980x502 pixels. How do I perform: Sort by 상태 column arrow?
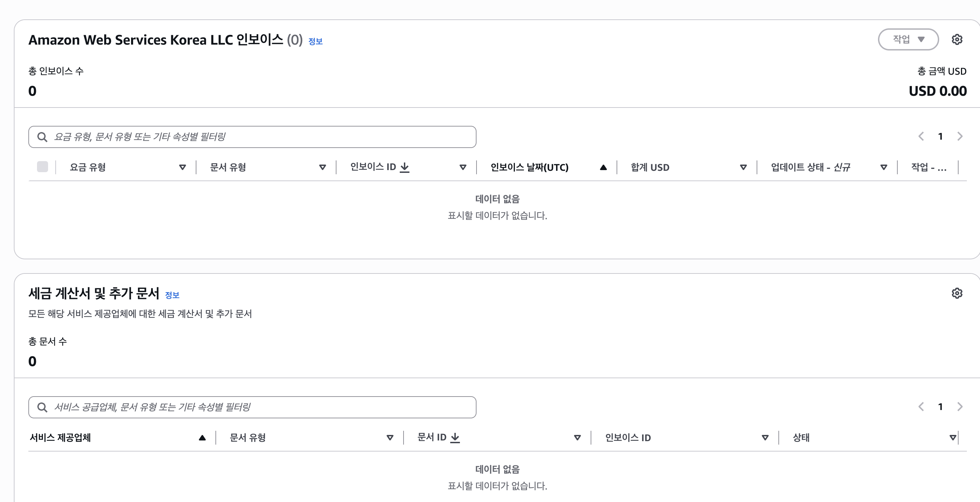pyautogui.click(x=953, y=438)
